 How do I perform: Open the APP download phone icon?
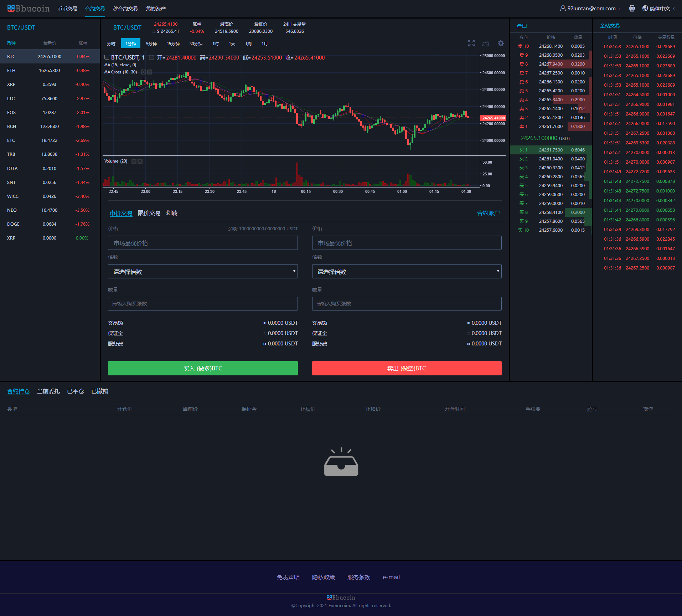pyautogui.click(x=632, y=8)
